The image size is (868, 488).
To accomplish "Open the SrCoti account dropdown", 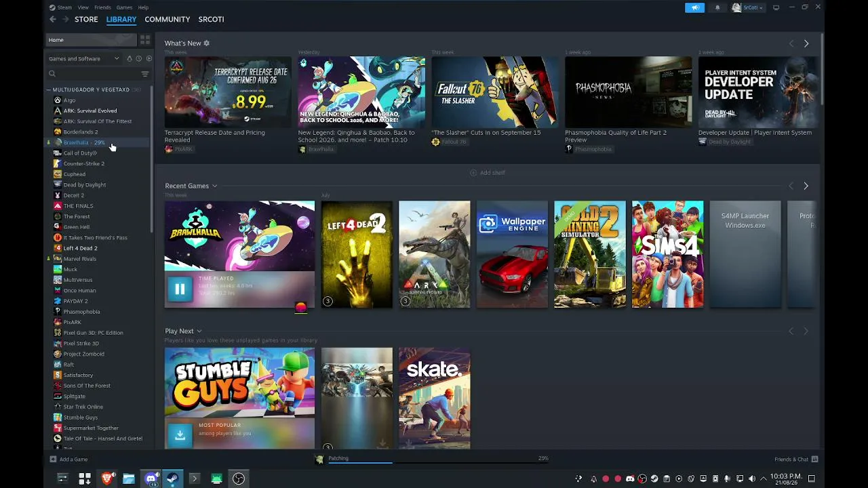I will [747, 7].
